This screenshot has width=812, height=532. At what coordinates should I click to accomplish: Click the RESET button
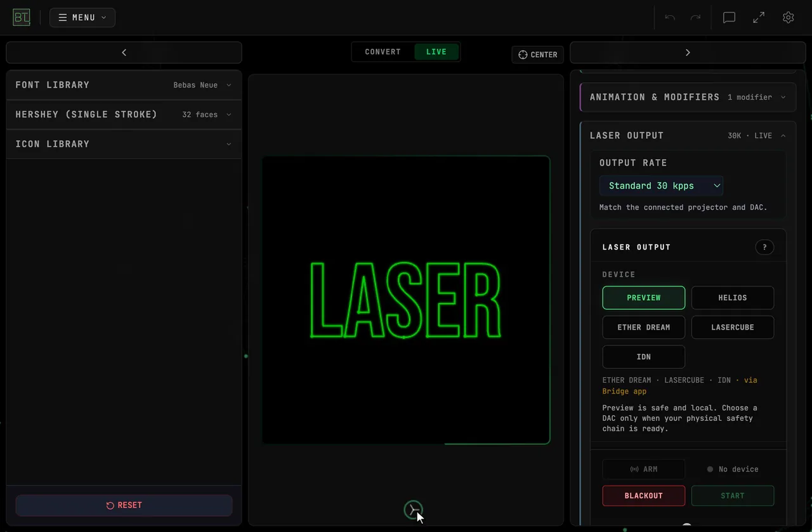point(124,505)
